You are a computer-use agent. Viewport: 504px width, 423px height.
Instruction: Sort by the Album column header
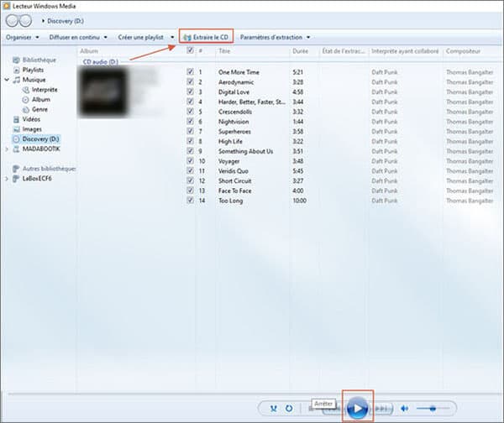89,51
